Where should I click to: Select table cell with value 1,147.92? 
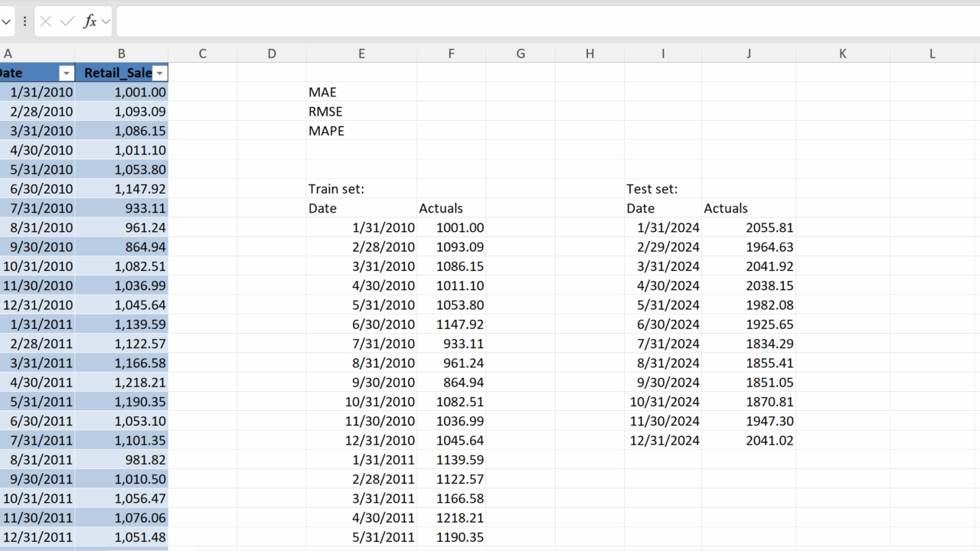tap(122, 189)
